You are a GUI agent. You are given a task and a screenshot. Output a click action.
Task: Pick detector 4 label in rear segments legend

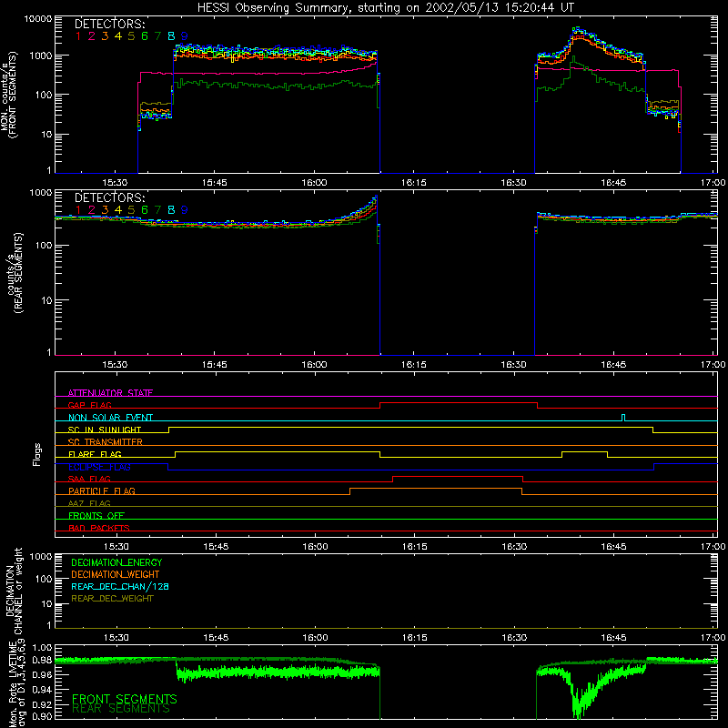(x=118, y=210)
